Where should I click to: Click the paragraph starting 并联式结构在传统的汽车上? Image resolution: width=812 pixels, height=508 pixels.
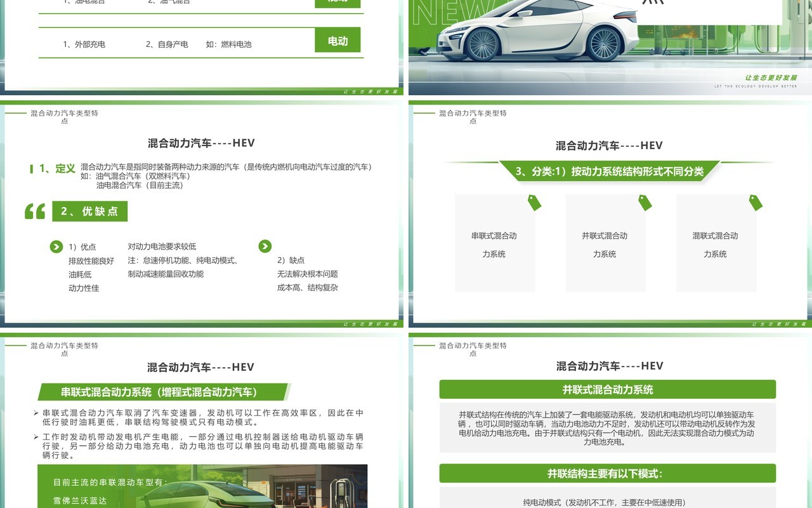point(606,429)
